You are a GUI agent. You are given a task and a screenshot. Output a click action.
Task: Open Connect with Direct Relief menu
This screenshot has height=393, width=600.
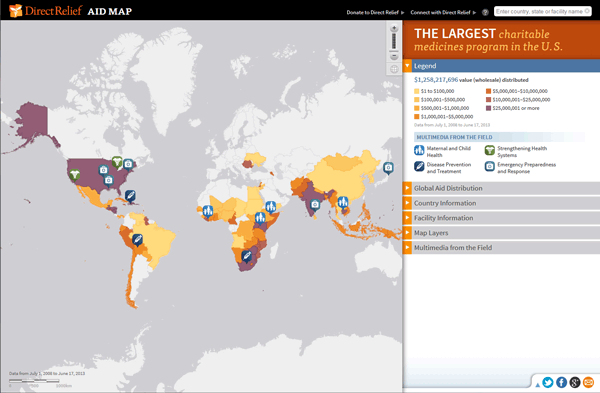pos(443,12)
